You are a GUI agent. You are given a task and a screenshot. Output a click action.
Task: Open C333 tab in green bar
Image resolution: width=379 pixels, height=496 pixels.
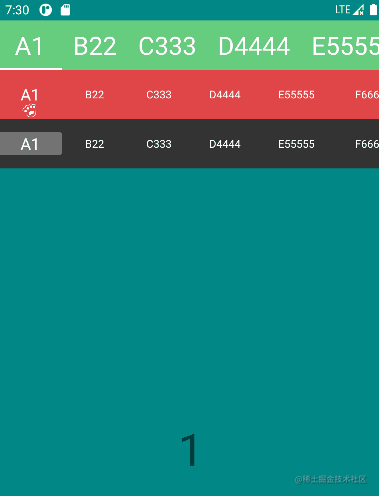click(x=167, y=46)
